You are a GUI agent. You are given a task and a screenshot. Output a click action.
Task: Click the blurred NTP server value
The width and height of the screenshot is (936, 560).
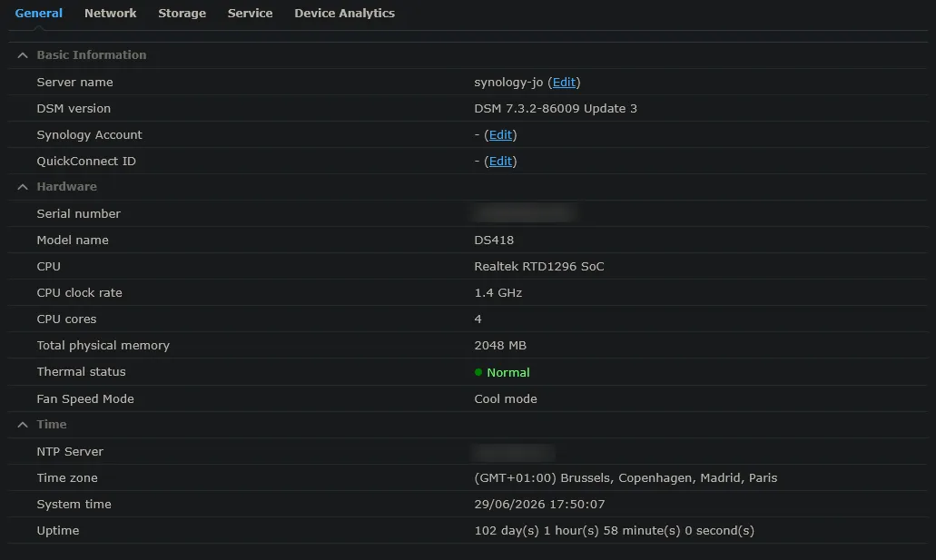tap(514, 452)
